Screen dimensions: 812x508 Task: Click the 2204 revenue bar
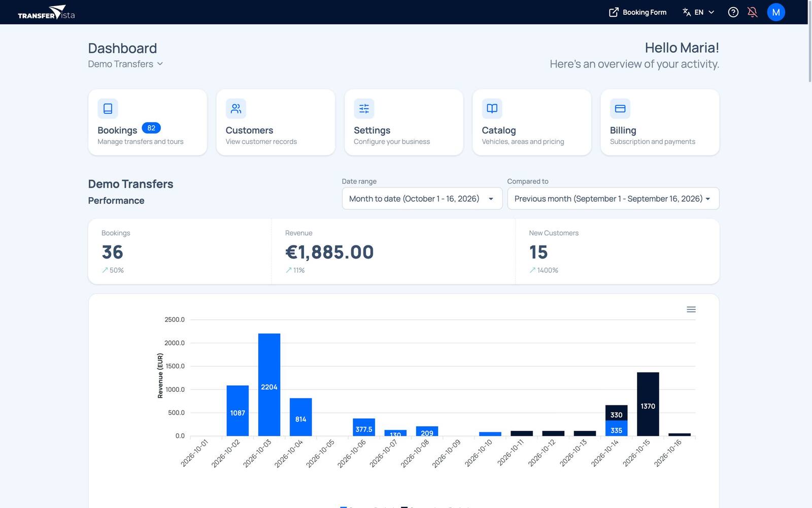pyautogui.click(x=269, y=385)
